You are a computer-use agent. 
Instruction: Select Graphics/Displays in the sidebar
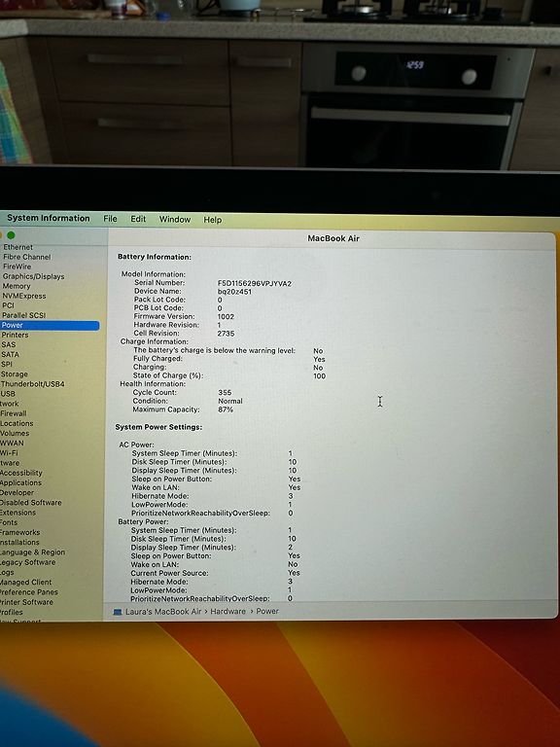tap(33, 276)
